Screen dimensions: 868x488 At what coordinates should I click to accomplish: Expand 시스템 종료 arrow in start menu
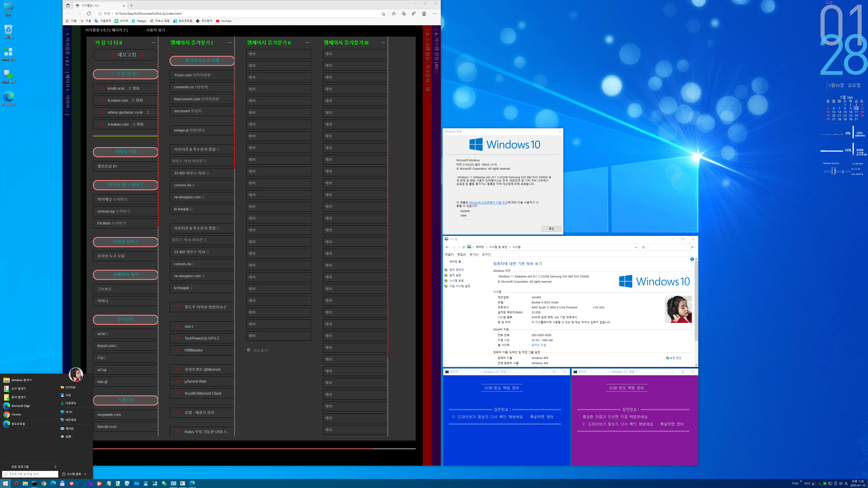(x=85, y=474)
